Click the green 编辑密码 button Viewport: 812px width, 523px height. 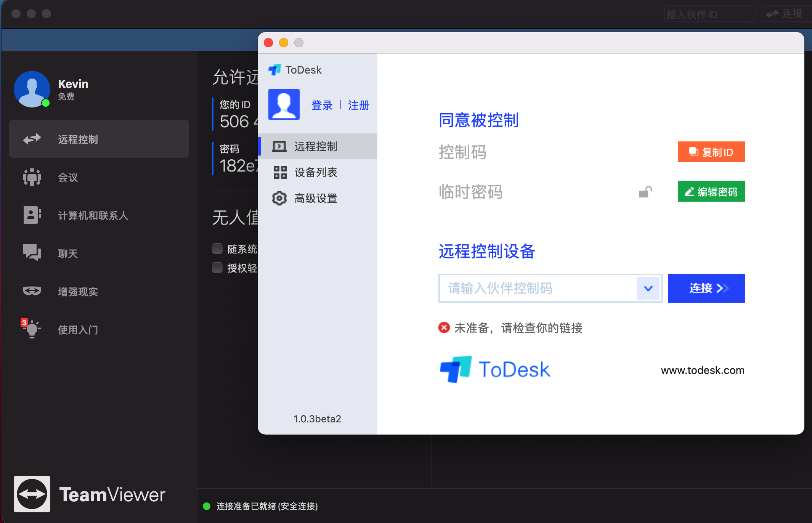(711, 191)
